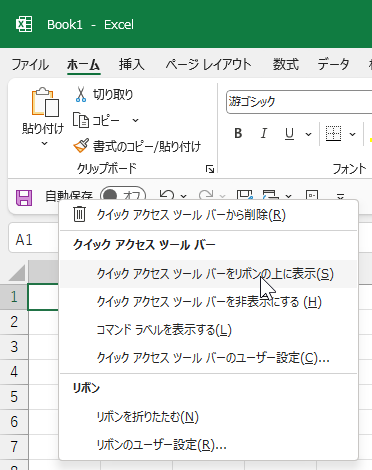Click the Copy icon
Screen dimensions: 372x470
tap(81, 120)
